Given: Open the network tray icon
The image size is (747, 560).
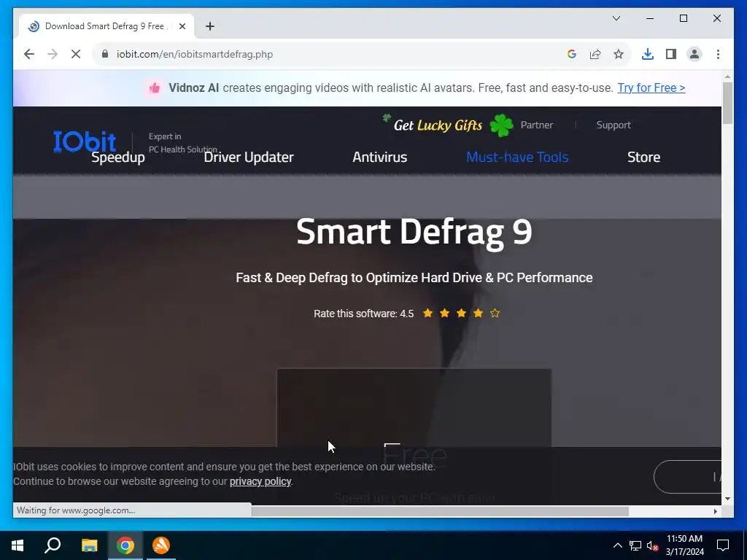Looking at the screenshot, I should tap(635, 545).
